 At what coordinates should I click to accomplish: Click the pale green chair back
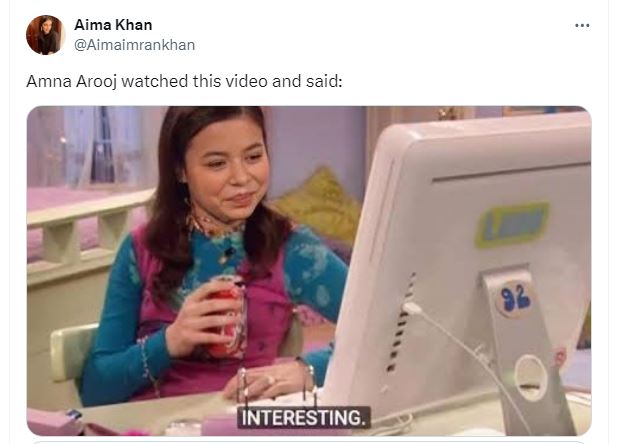click(72, 351)
